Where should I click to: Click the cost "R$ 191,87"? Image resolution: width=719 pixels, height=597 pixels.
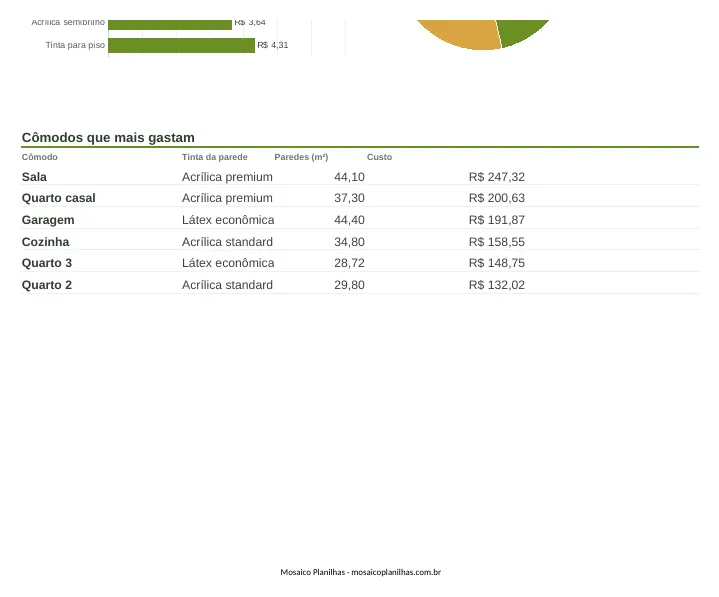(497, 220)
